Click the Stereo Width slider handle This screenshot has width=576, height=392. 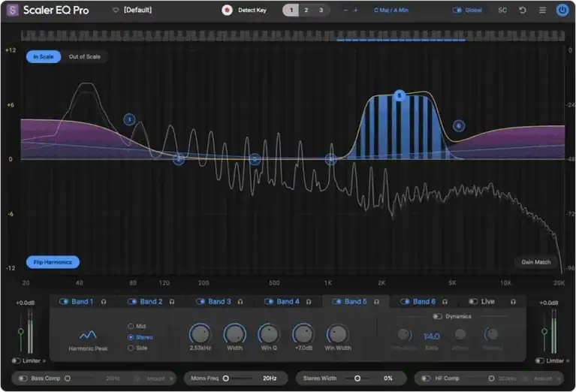click(357, 378)
